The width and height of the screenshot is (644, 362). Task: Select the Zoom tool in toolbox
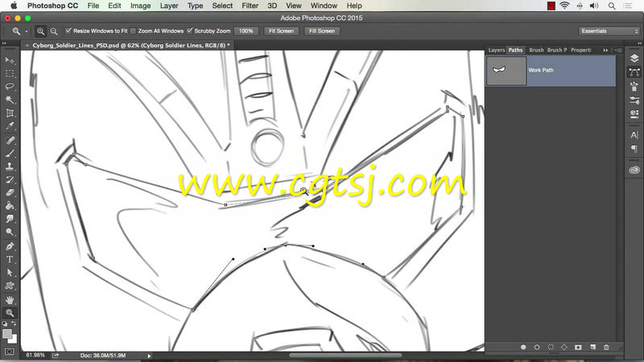[x=10, y=313]
